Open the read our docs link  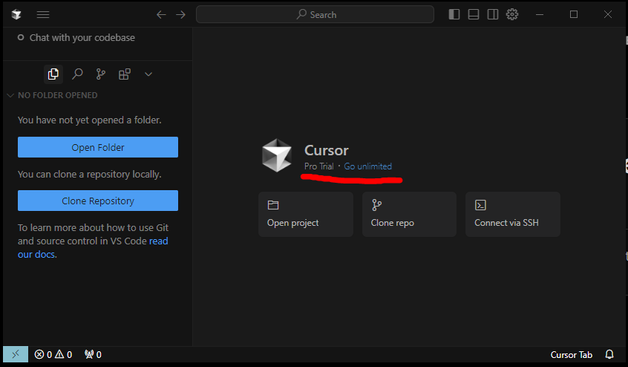(93, 248)
